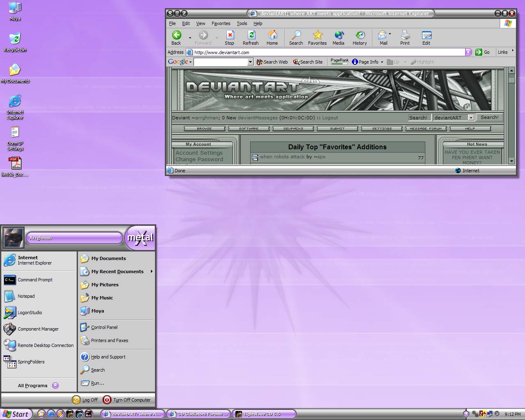
Task: Open Account Settings link on deviantART
Action: tap(199, 153)
